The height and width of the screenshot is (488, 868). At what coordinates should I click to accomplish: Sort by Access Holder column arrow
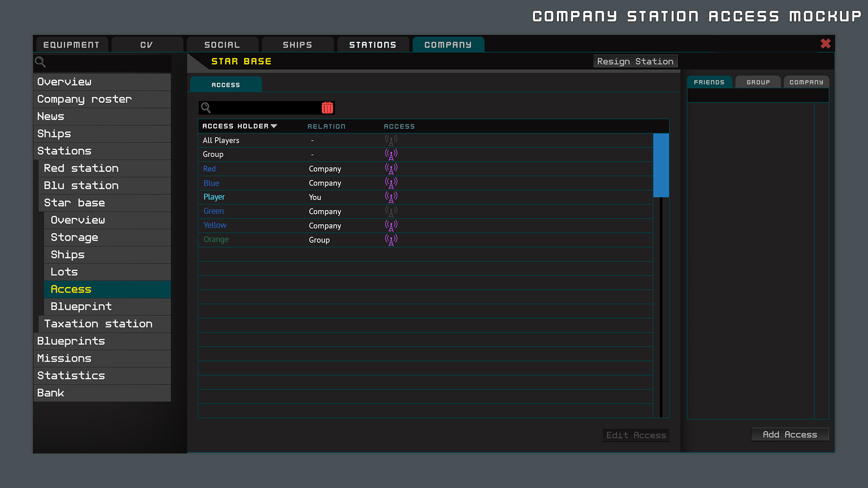coord(274,126)
